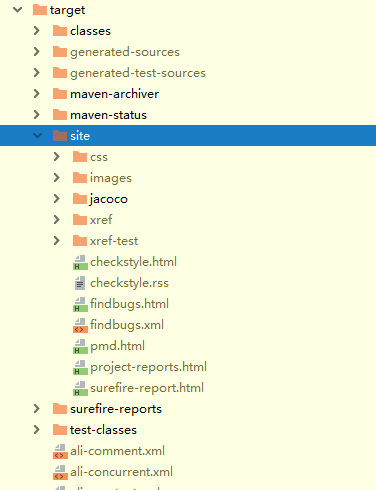The height and width of the screenshot is (490, 376).
Task: Click the generated-test-sources folder icon
Action: pos(60,73)
